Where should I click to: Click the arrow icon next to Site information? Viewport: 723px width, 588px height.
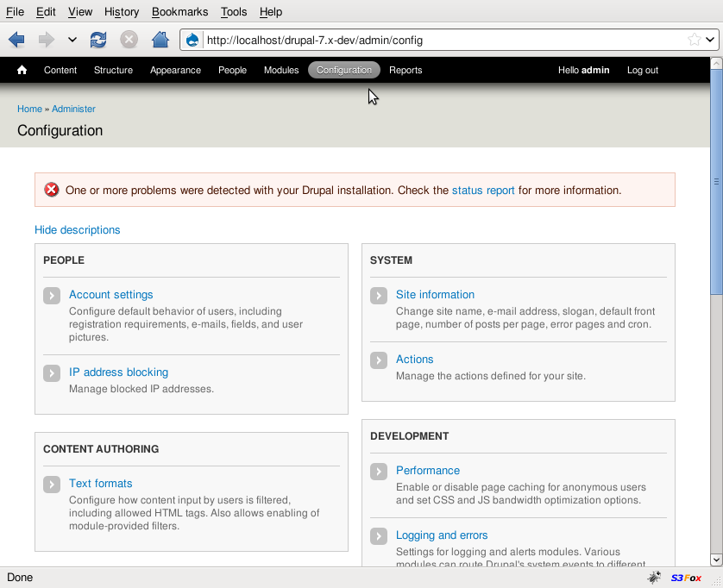tap(379, 296)
